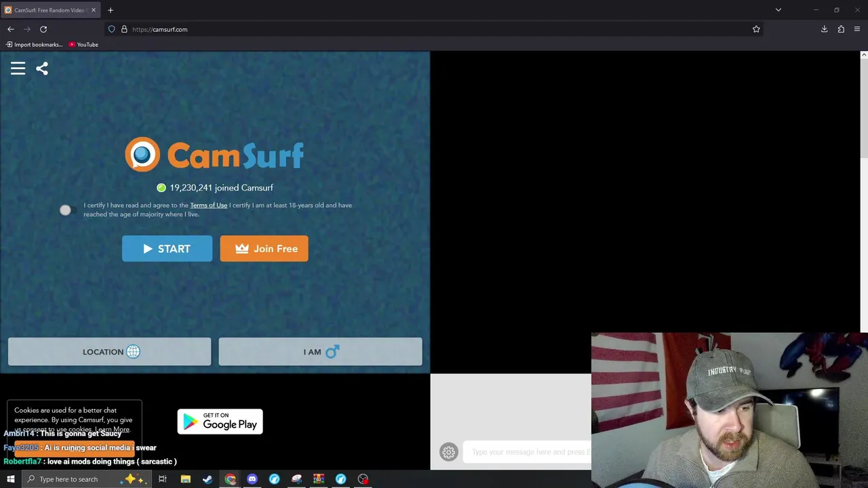Go back in browser history
868x488 pixels.
coord(11,29)
